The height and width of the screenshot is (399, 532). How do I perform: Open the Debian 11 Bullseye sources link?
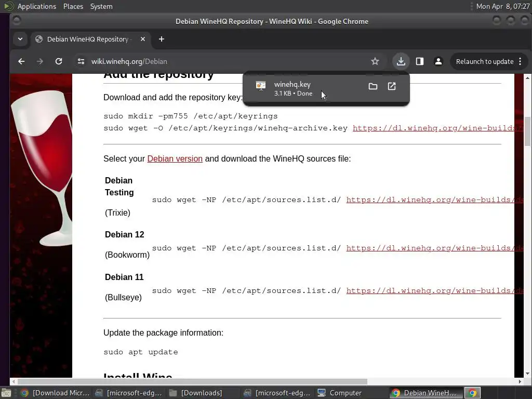click(x=434, y=291)
